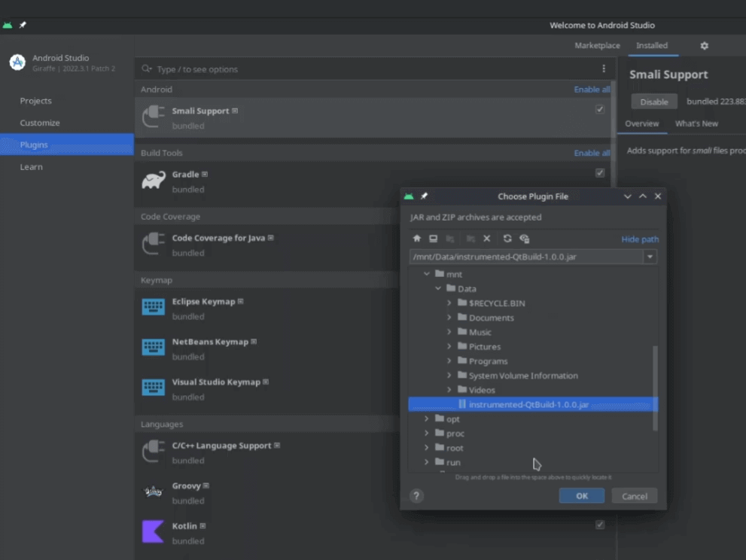746x560 pixels.
Task: Select the Code Coverage for Java plug icon
Action: pyautogui.click(x=154, y=244)
